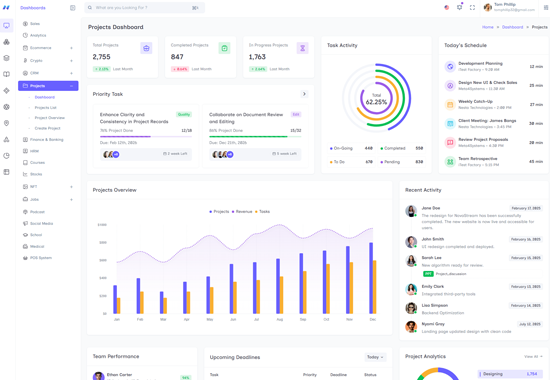Click the Team Retrospective icon
Image resolution: width=550 pixels, height=380 pixels.
450,162
